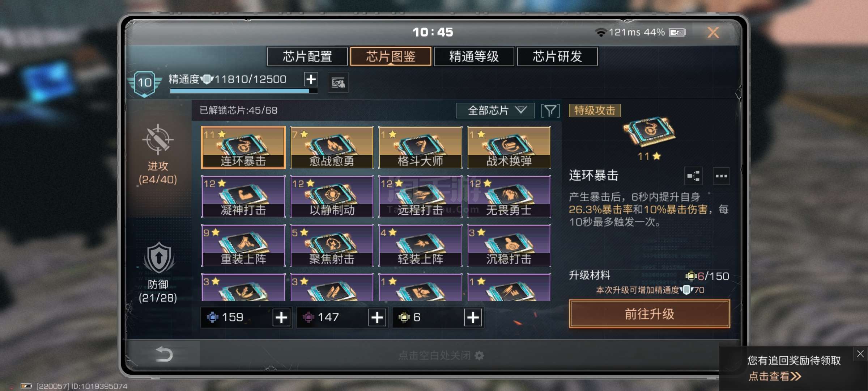Open the three-dots more options icon
The height and width of the screenshot is (391, 868).
721,176
